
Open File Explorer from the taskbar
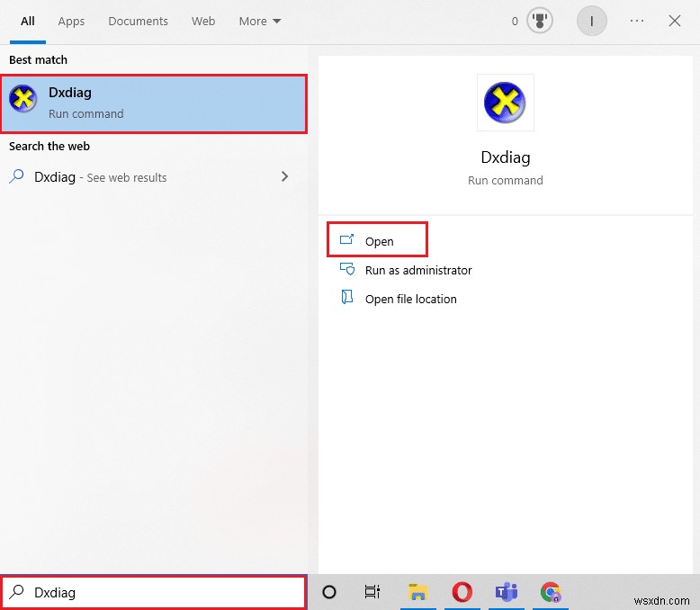[x=417, y=592]
